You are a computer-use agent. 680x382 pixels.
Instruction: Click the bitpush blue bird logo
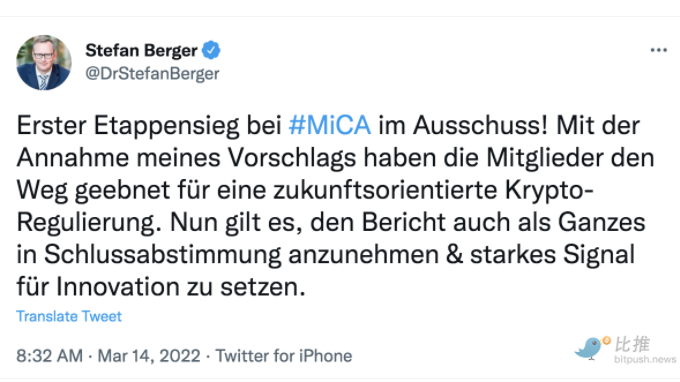point(589,348)
